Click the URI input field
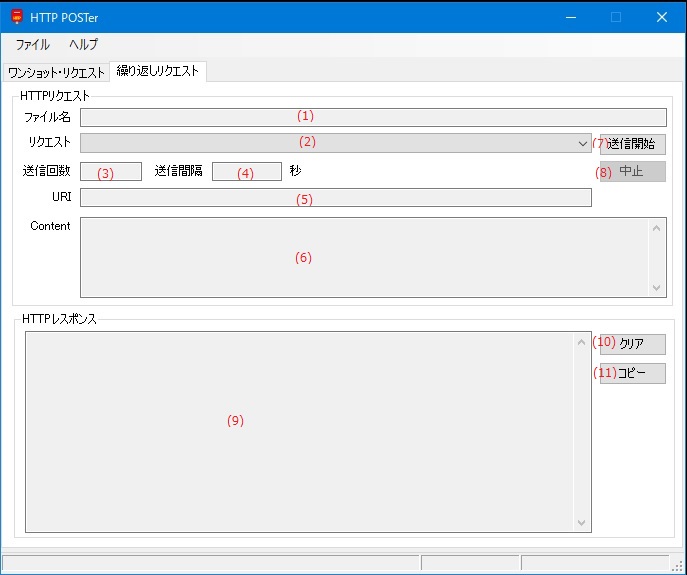Viewport: 687px width, 575px height. tap(336, 198)
